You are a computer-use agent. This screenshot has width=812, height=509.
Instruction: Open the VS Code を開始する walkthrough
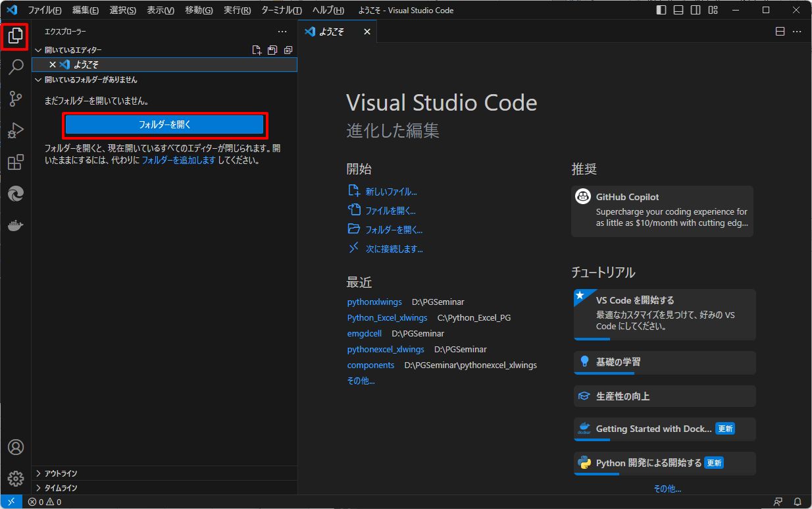tap(665, 314)
